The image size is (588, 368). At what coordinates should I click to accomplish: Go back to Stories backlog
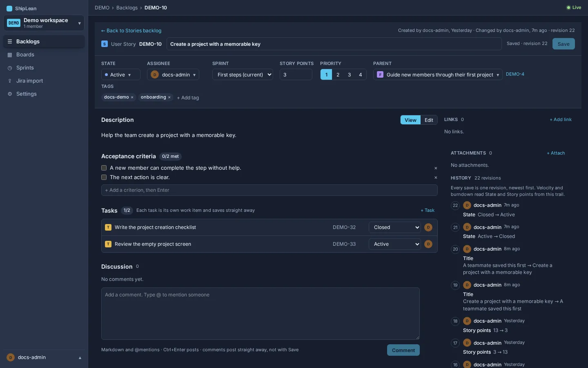coord(131,31)
